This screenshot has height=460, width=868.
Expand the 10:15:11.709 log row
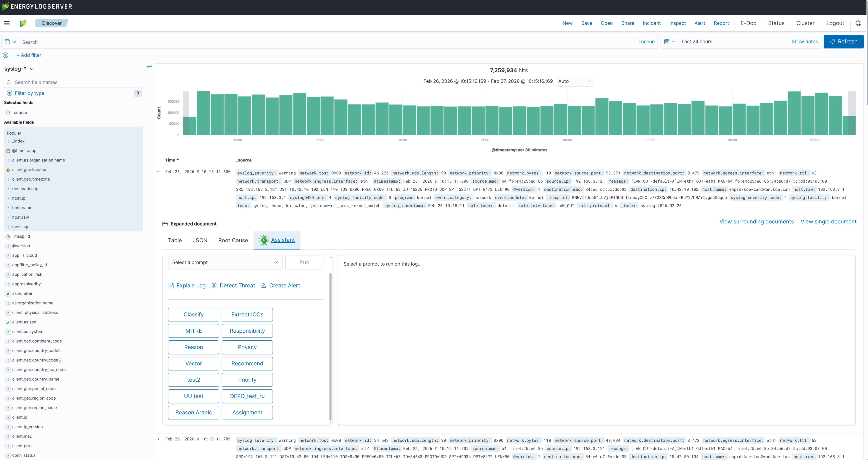[x=158, y=439]
